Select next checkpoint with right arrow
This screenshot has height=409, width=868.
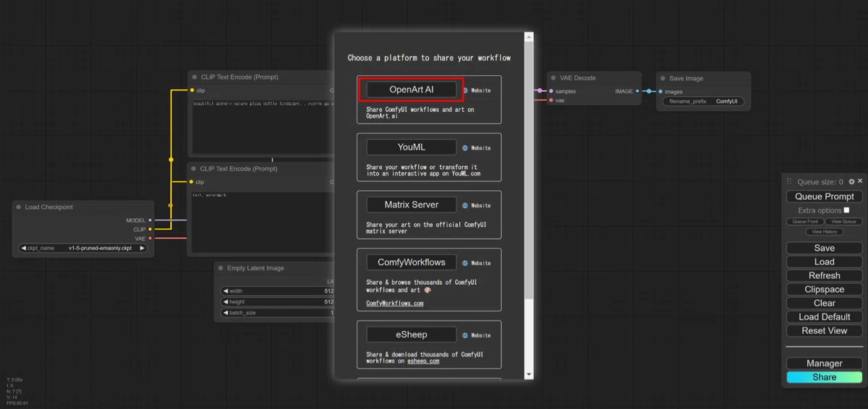pos(142,248)
